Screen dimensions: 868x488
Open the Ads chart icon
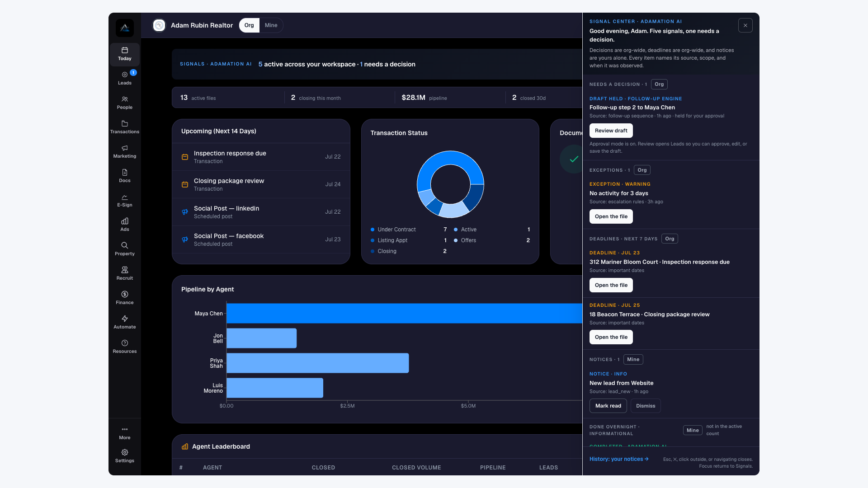[x=124, y=221]
